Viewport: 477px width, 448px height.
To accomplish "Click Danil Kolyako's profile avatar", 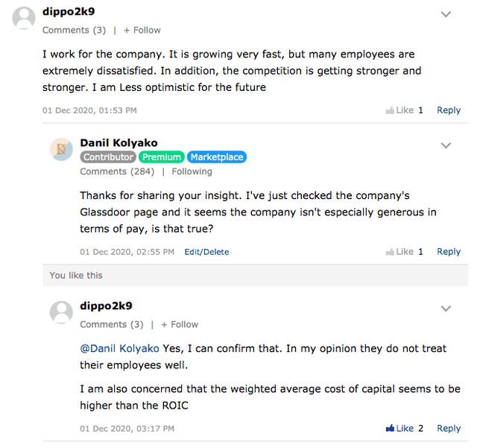I will click(61, 149).
